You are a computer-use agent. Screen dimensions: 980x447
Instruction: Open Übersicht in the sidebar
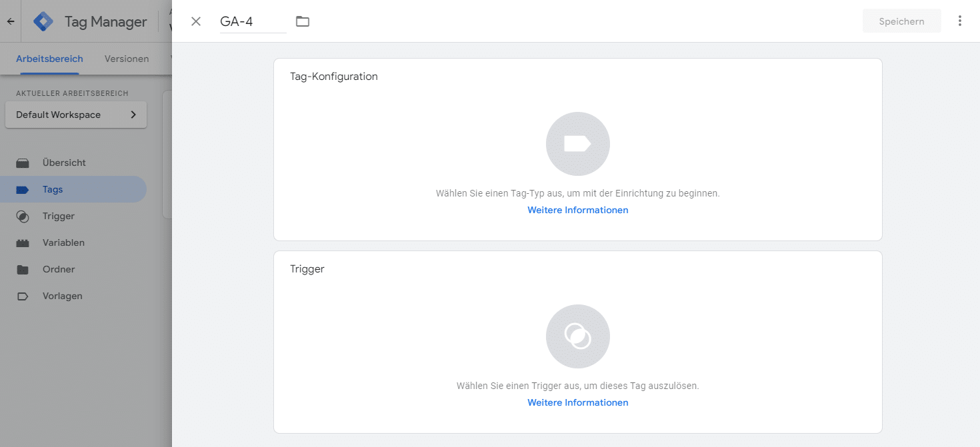73,163
